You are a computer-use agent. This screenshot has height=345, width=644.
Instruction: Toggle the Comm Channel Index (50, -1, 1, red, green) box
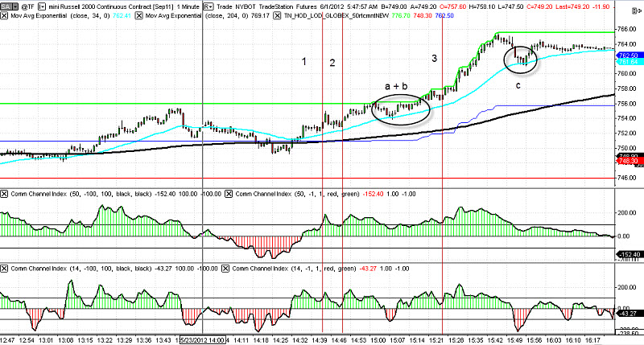click(x=229, y=194)
